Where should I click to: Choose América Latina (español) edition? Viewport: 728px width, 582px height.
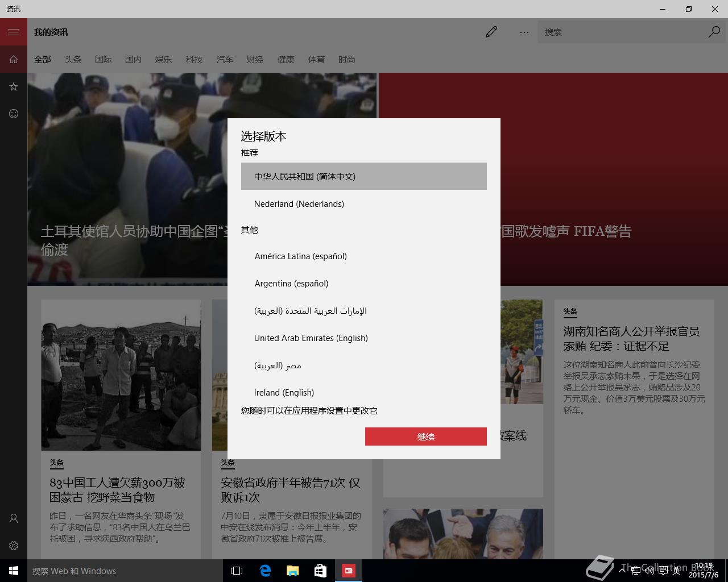point(364,256)
